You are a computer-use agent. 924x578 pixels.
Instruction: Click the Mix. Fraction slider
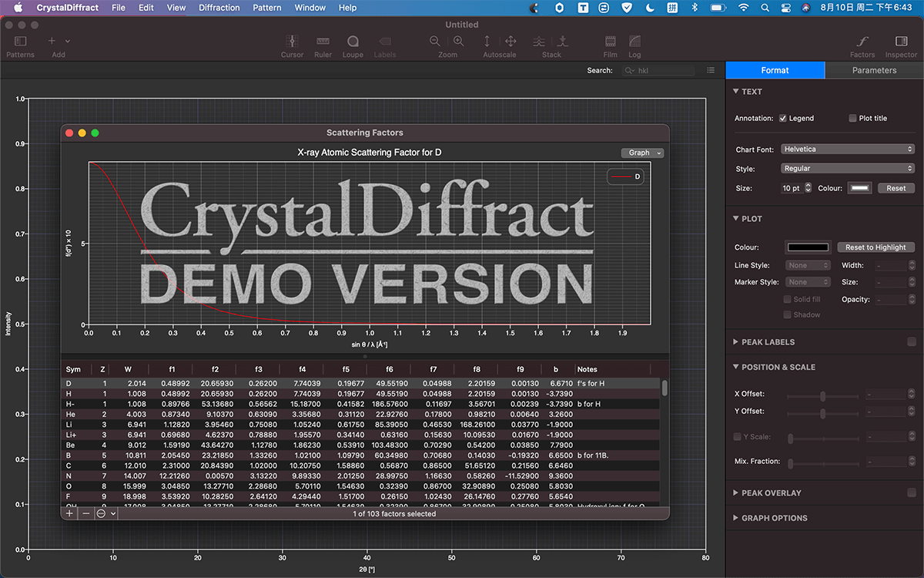822,463
